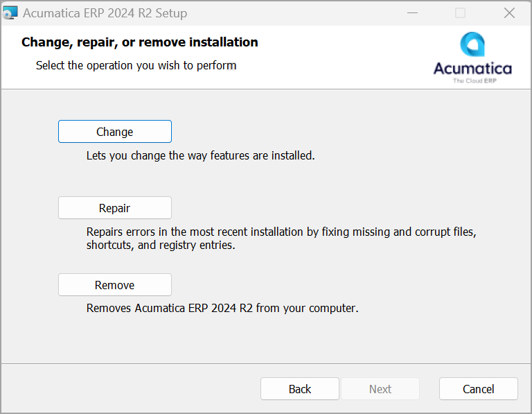Click the greyed-out maximize window icon
Viewport: 532px width, 414px height.
[x=460, y=13]
